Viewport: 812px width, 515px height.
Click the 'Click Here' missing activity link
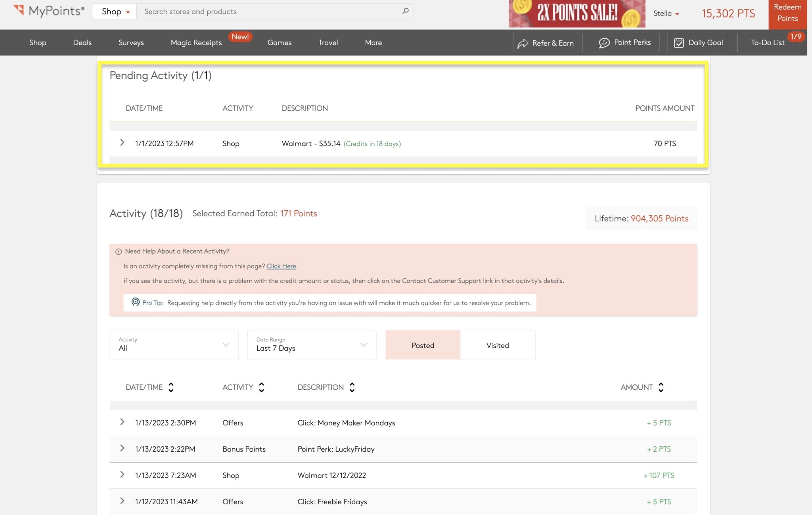point(281,266)
